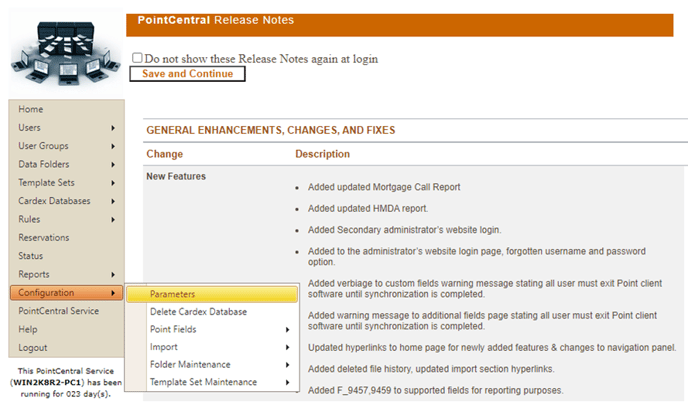The height and width of the screenshot is (405, 688).
Task: Expand User Groups submenu arrow
Action: coord(113,147)
